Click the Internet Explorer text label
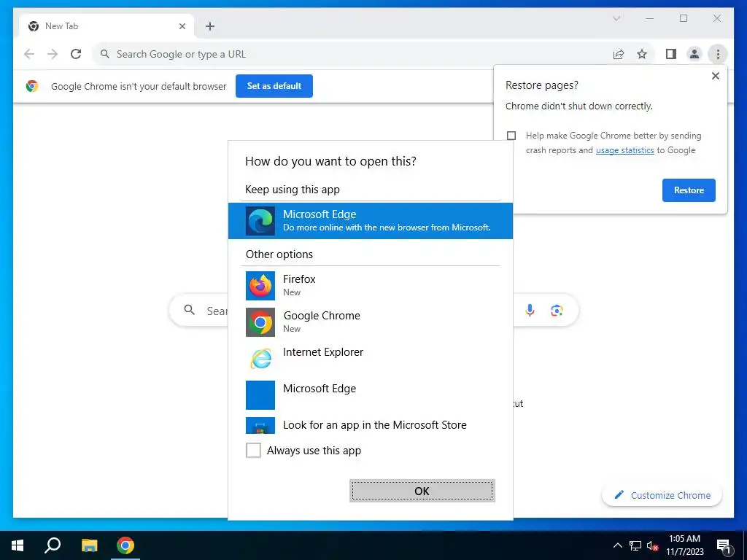 click(x=323, y=352)
